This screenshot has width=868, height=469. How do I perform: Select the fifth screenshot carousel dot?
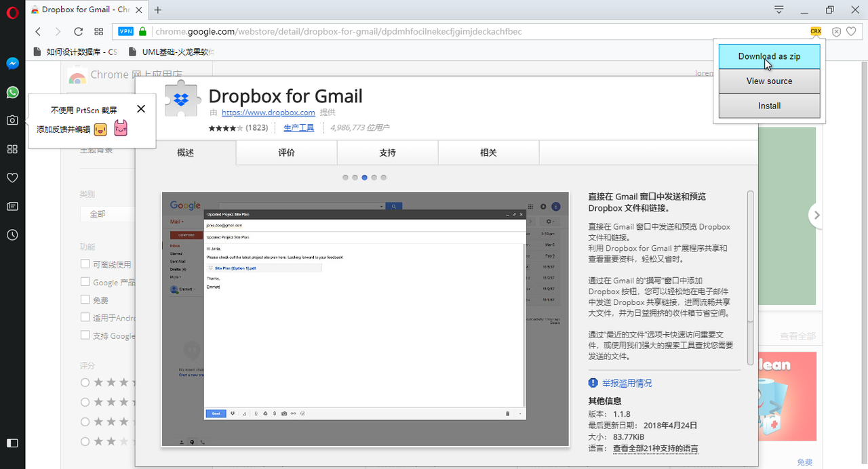click(x=384, y=178)
